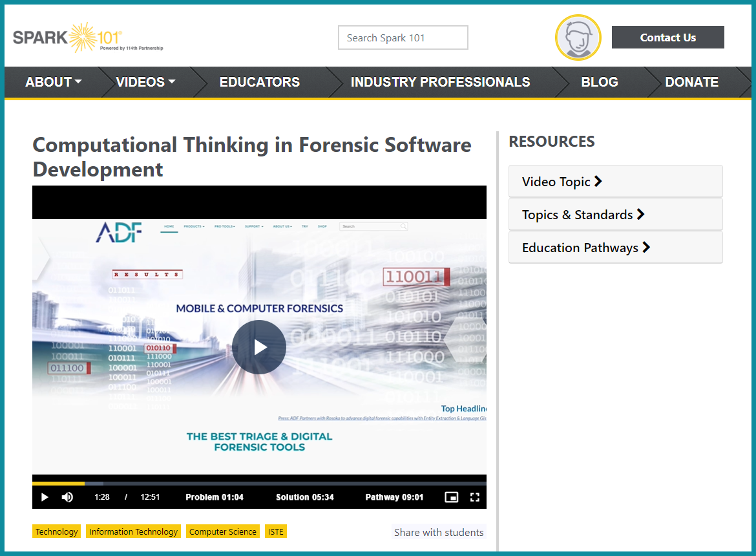This screenshot has width=756, height=556.
Task: Jump to Solution 05:34 chapter
Action: (x=304, y=497)
